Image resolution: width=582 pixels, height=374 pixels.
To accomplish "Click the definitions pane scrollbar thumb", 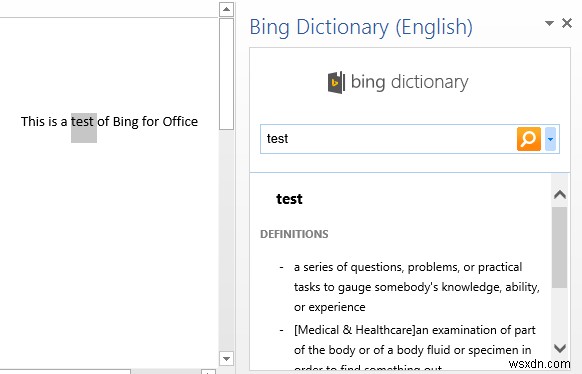I will pyautogui.click(x=560, y=247).
